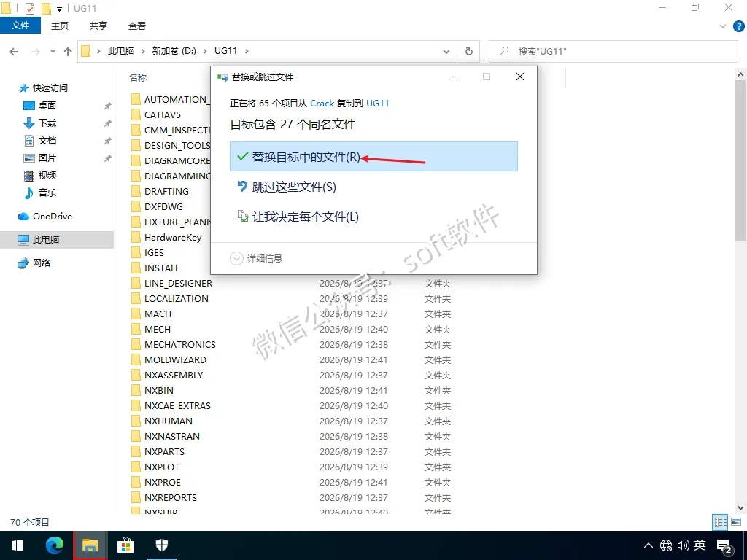Viewport: 747px width, 560px height.
Task: Select Videos in the navigation pane
Action: point(41,175)
